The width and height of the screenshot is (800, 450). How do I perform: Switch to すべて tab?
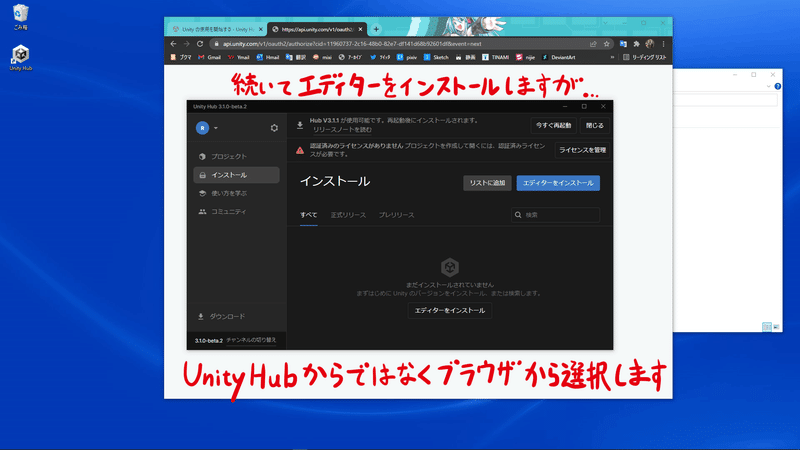pos(308,215)
